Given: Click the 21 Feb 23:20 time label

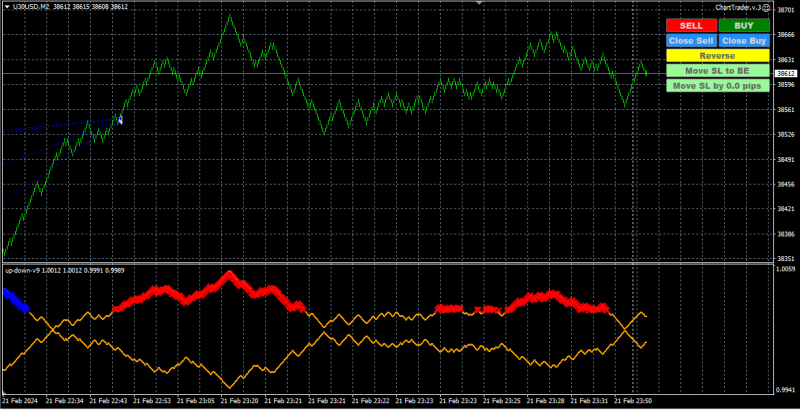Looking at the screenshot, I should (x=239, y=400).
